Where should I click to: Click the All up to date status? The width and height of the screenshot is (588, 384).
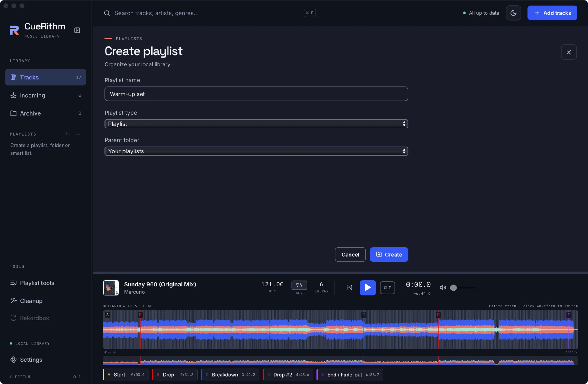coord(481,13)
